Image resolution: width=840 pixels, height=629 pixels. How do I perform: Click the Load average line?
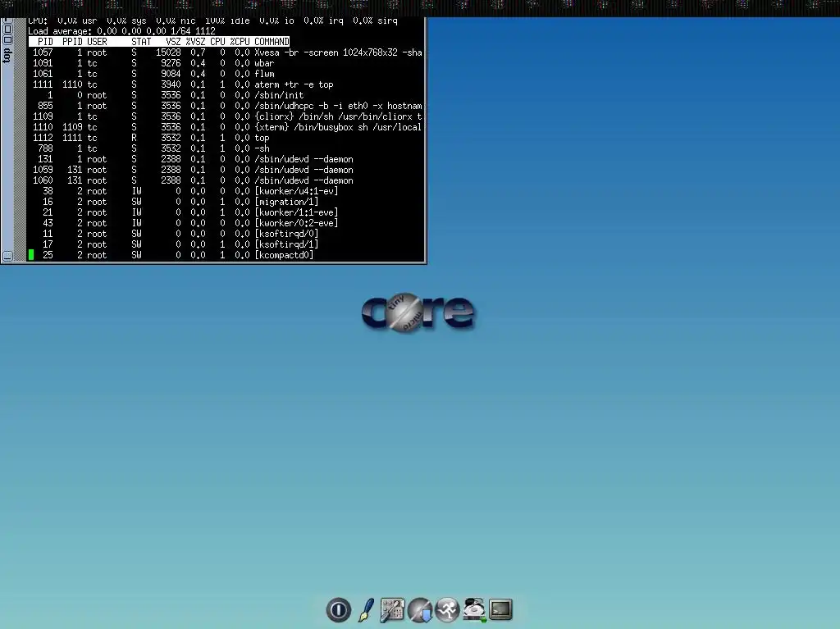(x=121, y=31)
